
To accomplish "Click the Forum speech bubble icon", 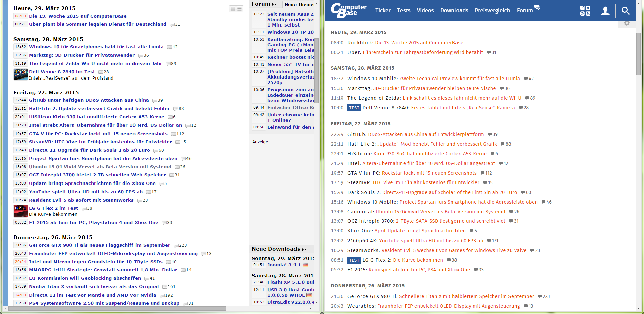I will pos(537,7).
